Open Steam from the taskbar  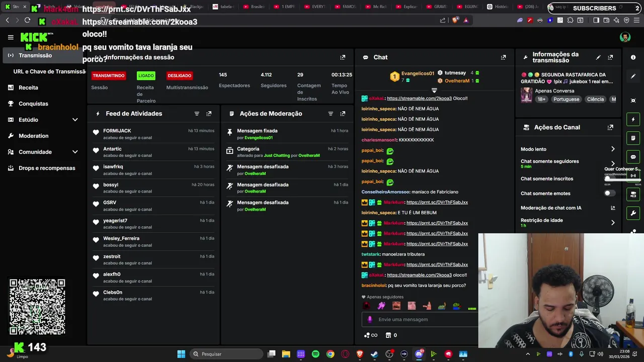374,354
